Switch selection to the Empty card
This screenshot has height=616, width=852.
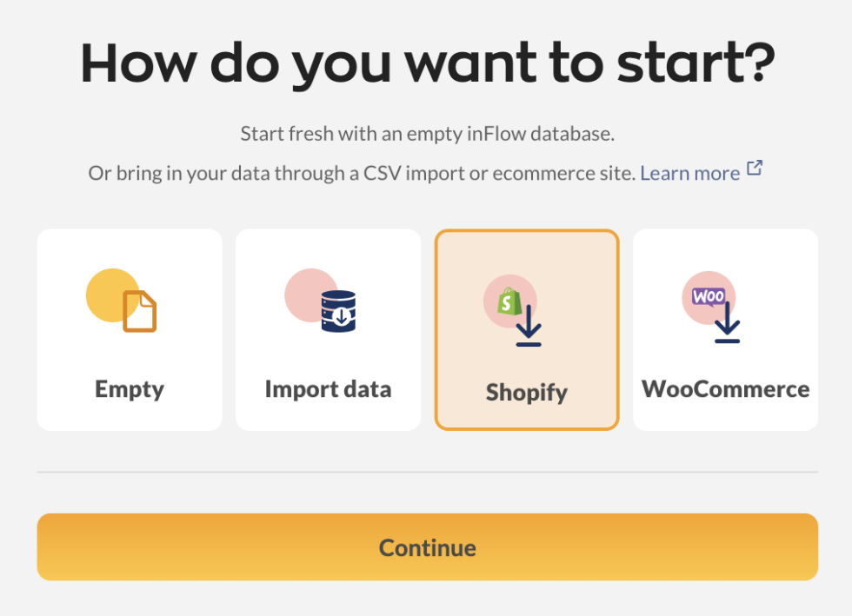[129, 330]
